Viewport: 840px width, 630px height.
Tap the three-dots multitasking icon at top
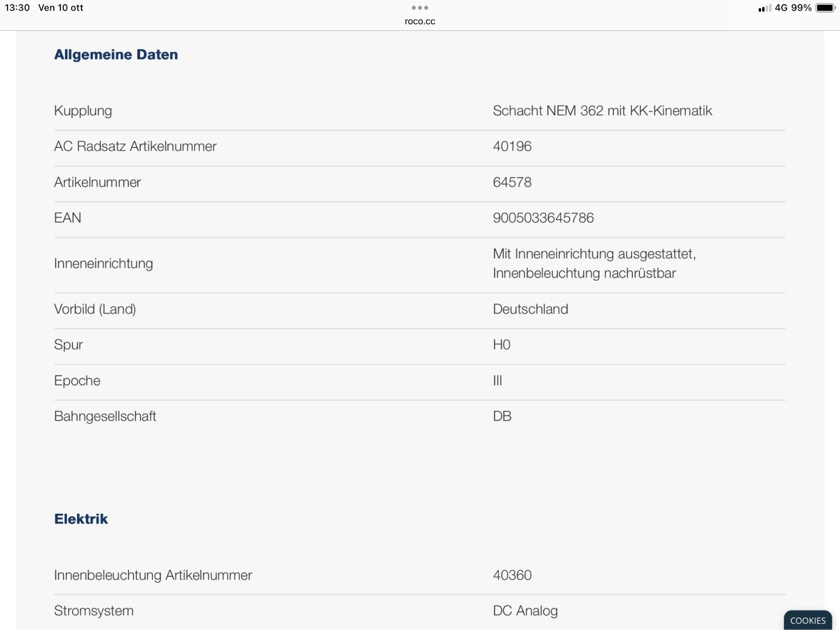420,7
